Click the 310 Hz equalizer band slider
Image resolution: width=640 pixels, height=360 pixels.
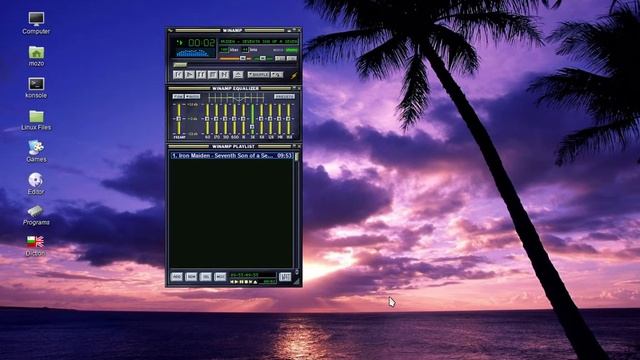click(225, 119)
